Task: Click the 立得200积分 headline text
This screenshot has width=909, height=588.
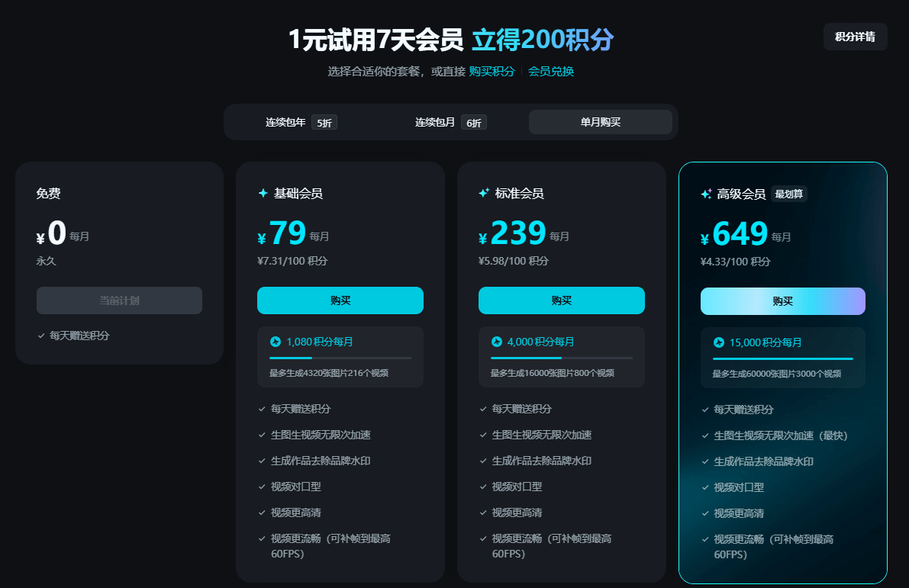Action: 543,40
